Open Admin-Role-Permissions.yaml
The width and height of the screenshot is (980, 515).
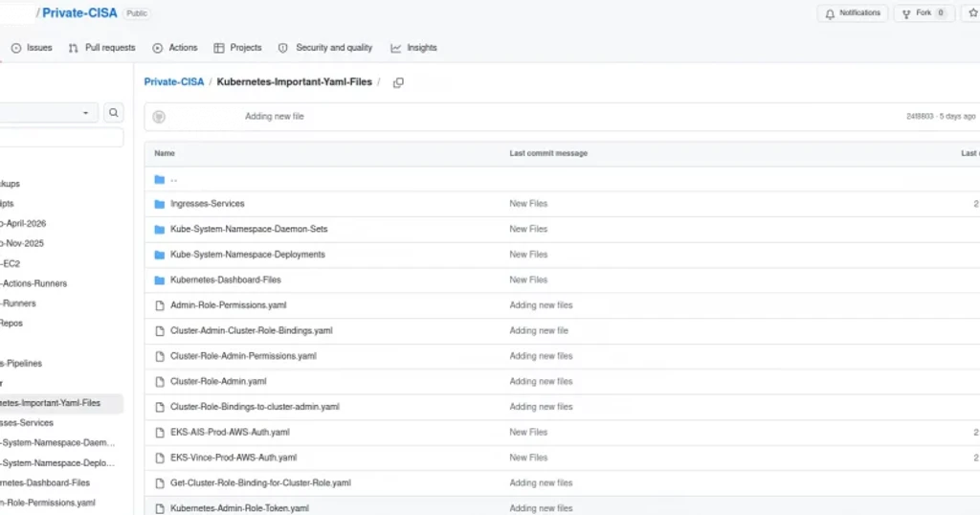tap(228, 305)
